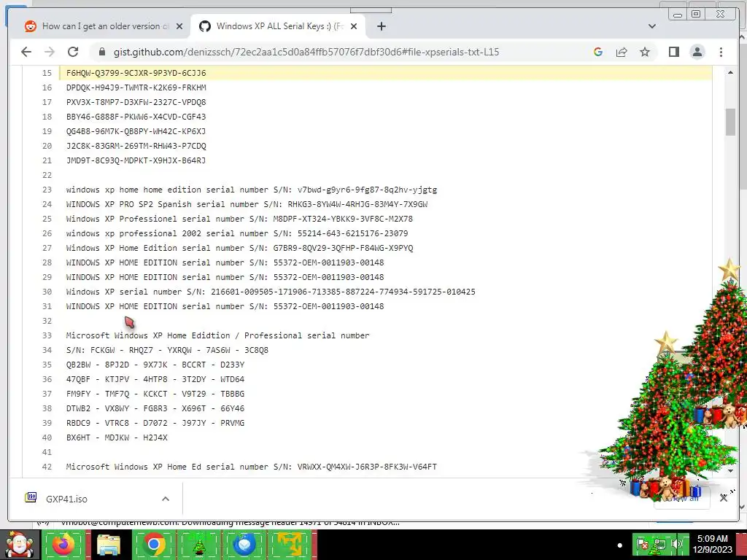747x560 pixels.
Task: Close the 'Windows XP ALL Serial Keys' tab
Action: click(x=354, y=27)
